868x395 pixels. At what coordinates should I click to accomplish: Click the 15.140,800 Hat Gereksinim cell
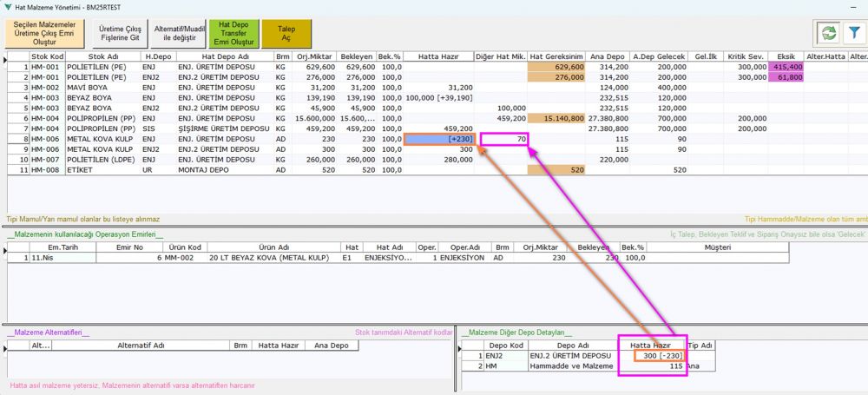(556, 119)
